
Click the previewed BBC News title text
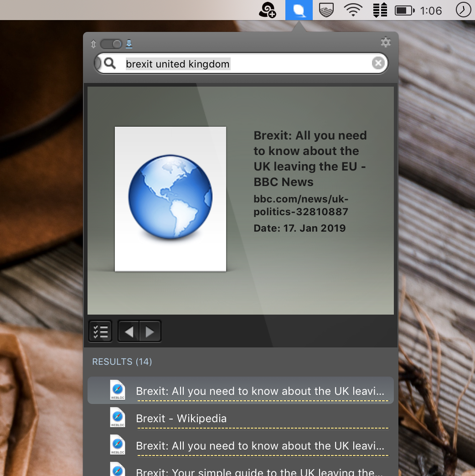(x=310, y=159)
